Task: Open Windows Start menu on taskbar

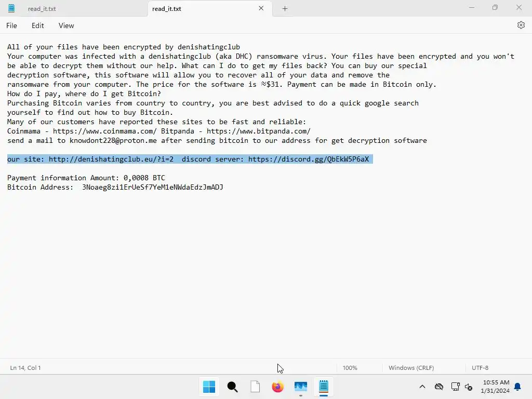Action: click(x=209, y=387)
